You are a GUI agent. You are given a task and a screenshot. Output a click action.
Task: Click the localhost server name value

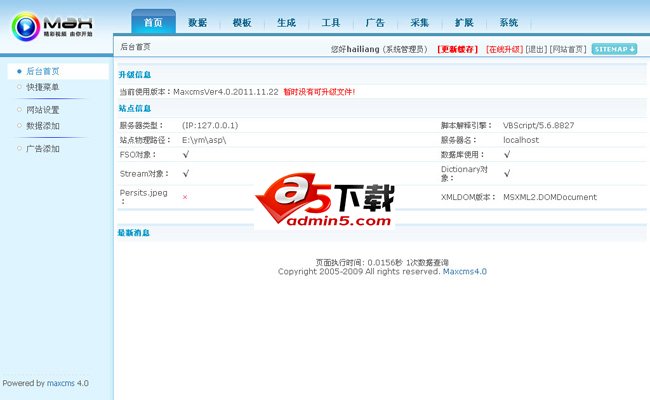pos(521,140)
